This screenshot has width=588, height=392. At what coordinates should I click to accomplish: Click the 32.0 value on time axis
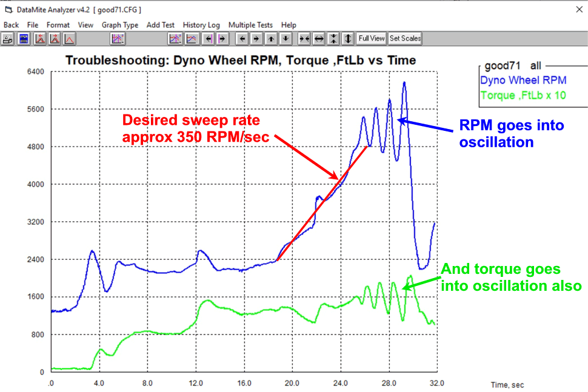coord(437,383)
